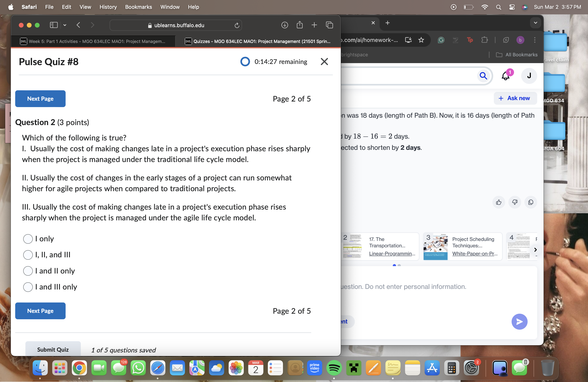Open notifications via the bell icon
588x382 pixels.
[505, 76]
